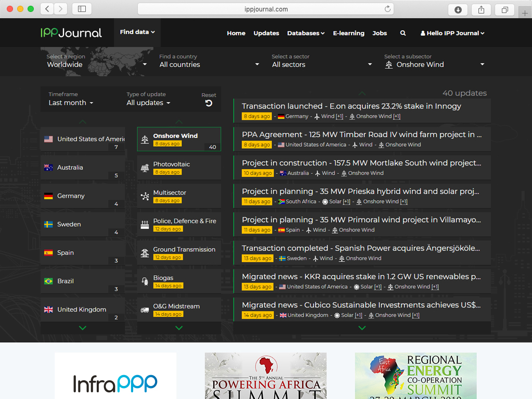Click the browser back arrow

coord(47,9)
